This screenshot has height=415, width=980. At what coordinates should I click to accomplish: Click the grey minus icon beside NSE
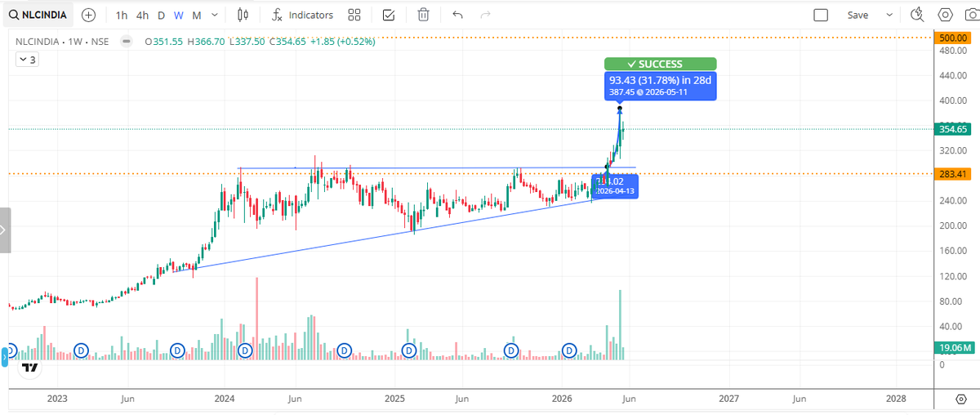(125, 41)
